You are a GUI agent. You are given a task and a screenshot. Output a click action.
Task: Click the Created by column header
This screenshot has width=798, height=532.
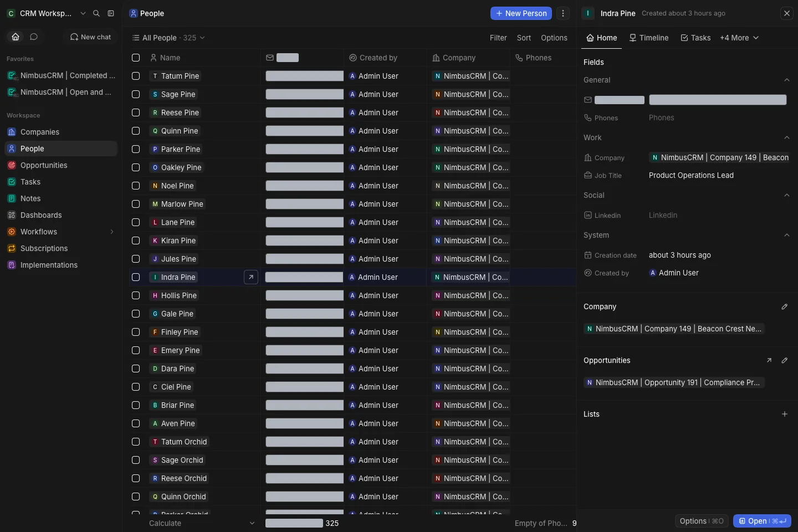tap(385, 58)
